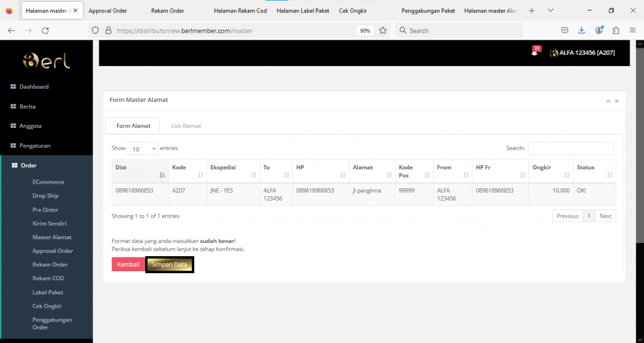644x343 pixels.
Task: Open the Extensions puzzle icon
Action: pyautogui.click(x=616, y=30)
